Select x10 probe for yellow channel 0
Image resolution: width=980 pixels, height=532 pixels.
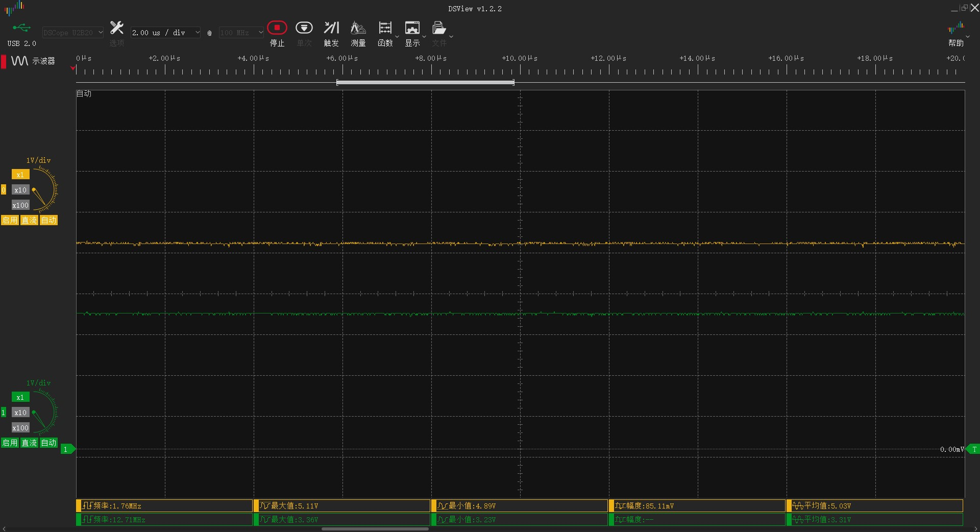[20, 190]
